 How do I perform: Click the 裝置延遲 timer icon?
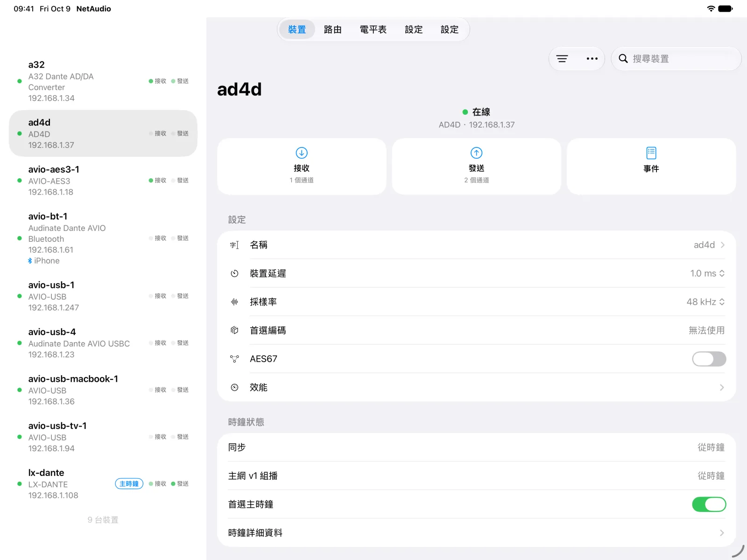coord(234,273)
